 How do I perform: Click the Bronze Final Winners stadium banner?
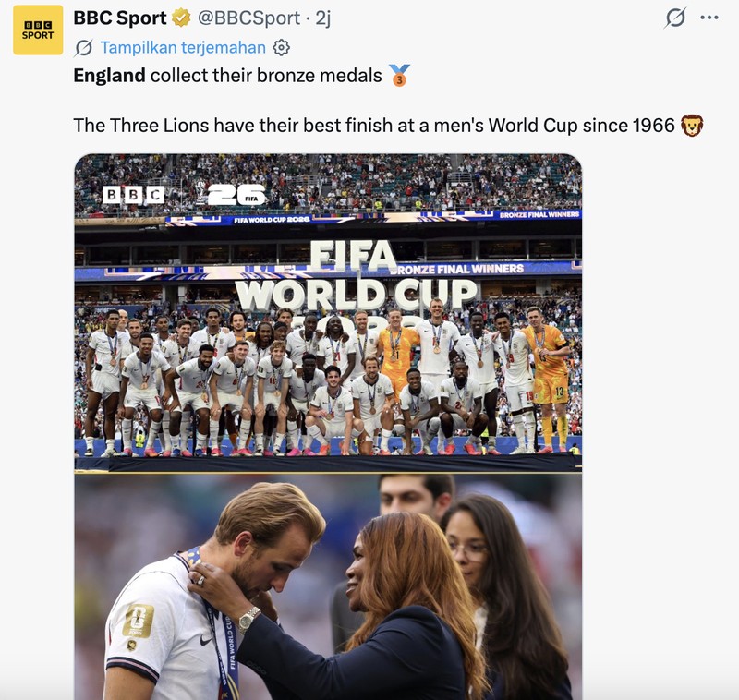[457, 269]
